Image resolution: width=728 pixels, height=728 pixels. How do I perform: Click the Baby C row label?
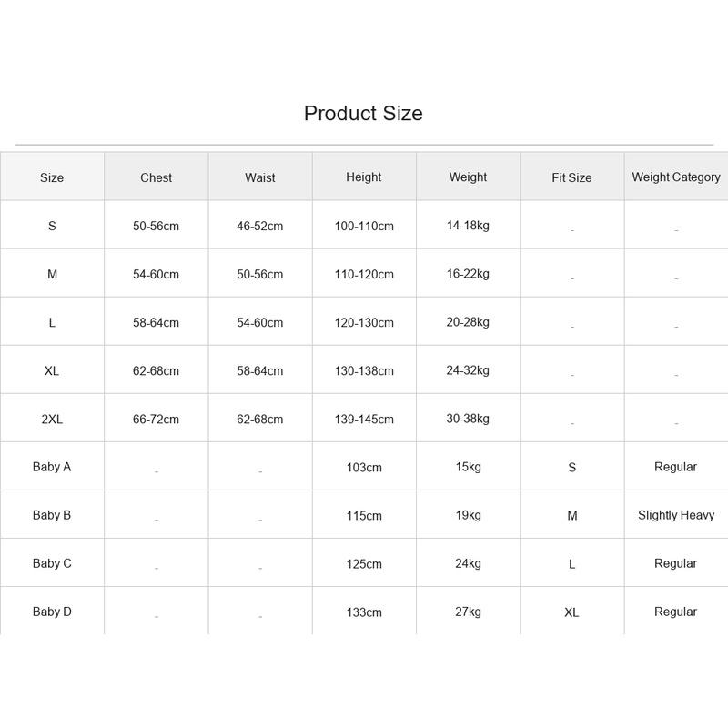point(52,563)
